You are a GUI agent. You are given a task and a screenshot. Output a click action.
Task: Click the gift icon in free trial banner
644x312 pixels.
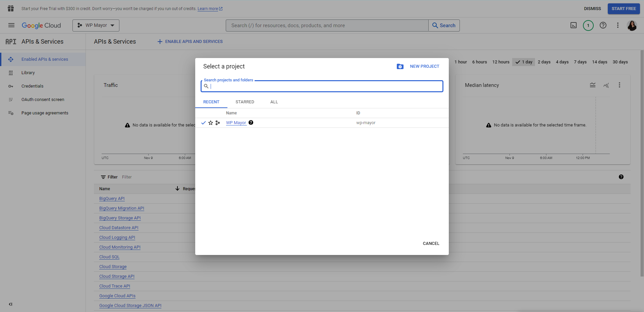click(x=11, y=8)
